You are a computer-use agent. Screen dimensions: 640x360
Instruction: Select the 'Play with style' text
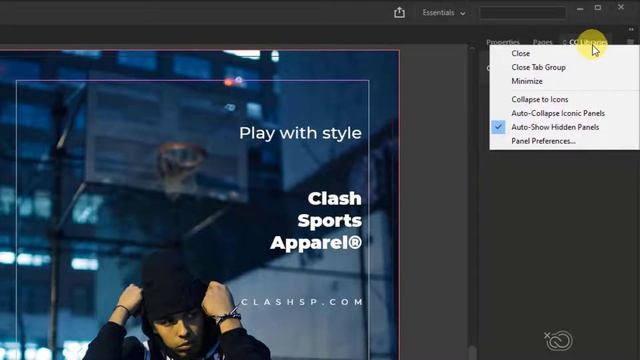(300, 133)
